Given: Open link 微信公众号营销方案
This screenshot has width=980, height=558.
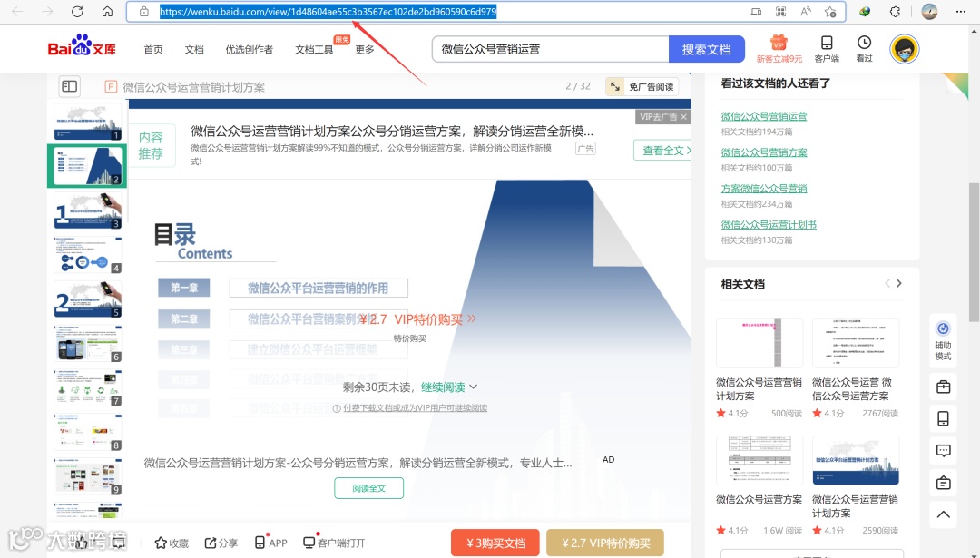Looking at the screenshot, I should [x=764, y=152].
